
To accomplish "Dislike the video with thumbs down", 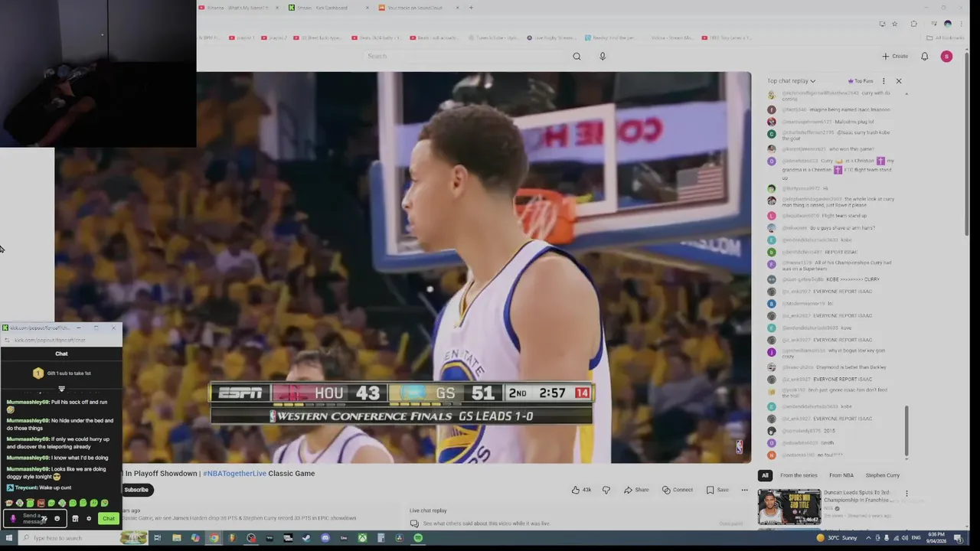I will point(606,490).
